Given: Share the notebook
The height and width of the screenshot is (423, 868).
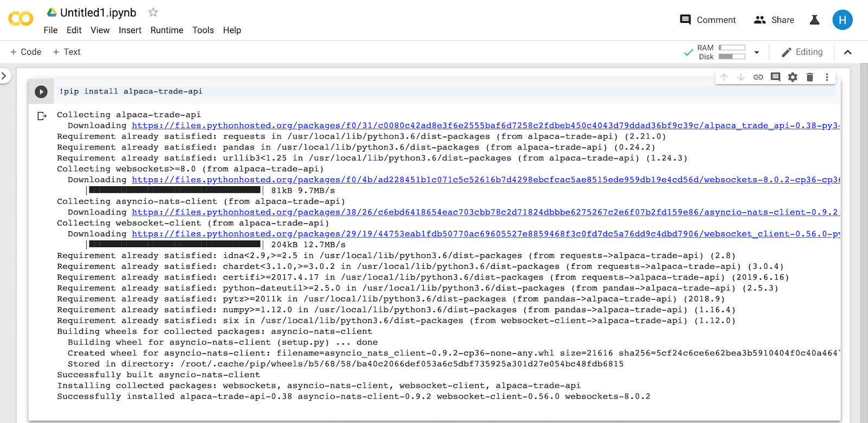Looking at the screenshot, I should (774, 20).
